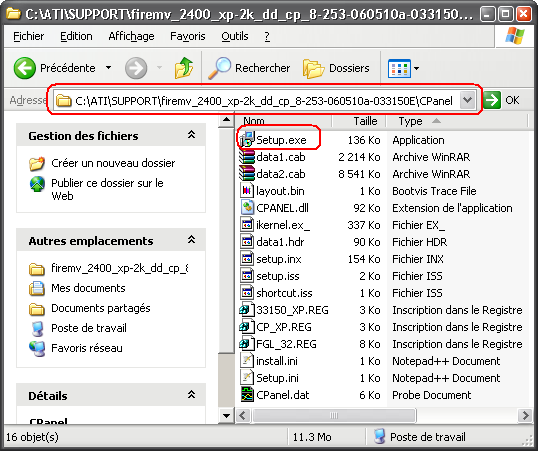The width and height of the screenshot is (538, 451).
Task: Click the Mes documents folder icon
Action: click(x=37, y=289)
